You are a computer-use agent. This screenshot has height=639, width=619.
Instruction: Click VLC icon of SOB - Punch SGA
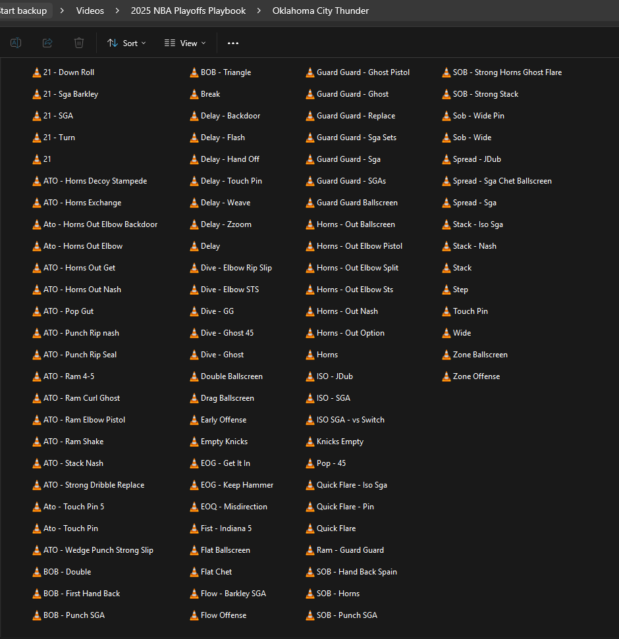point(310,615)
